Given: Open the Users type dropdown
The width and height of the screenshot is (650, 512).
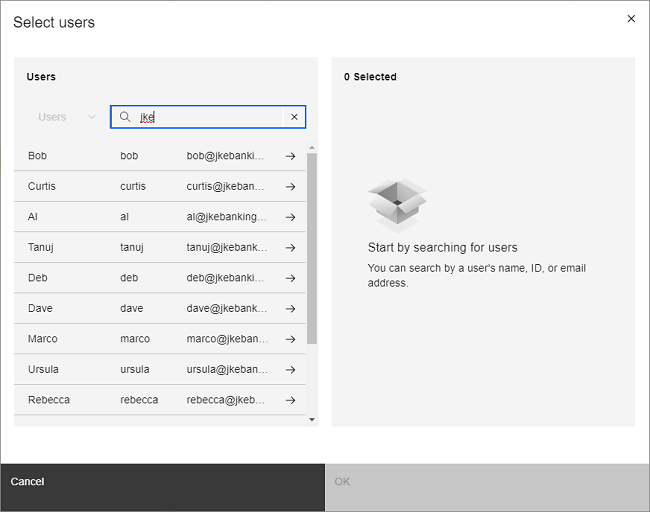Looking at the screenshot, I should coord(66,117).
